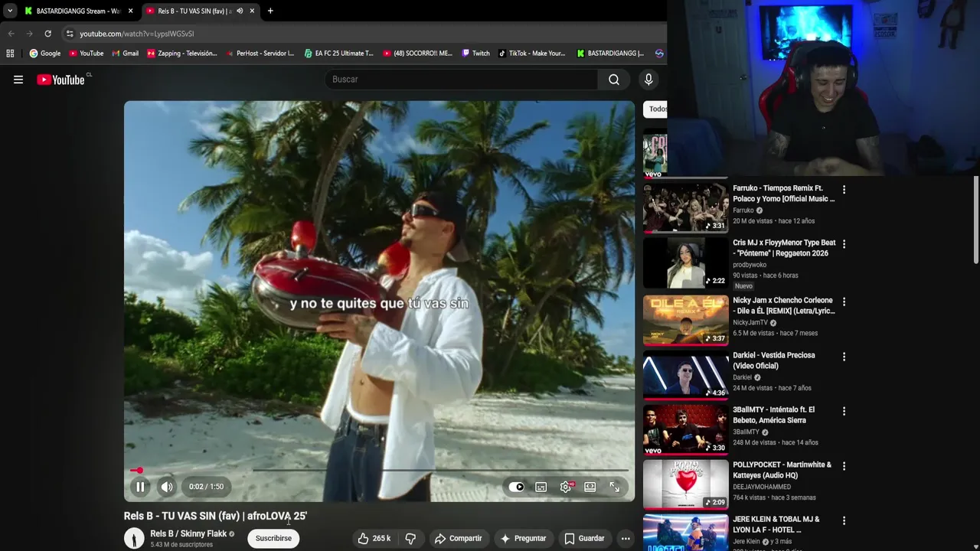Open Nicky Jam Dile a Él remix thumbnail

[685, 320]
